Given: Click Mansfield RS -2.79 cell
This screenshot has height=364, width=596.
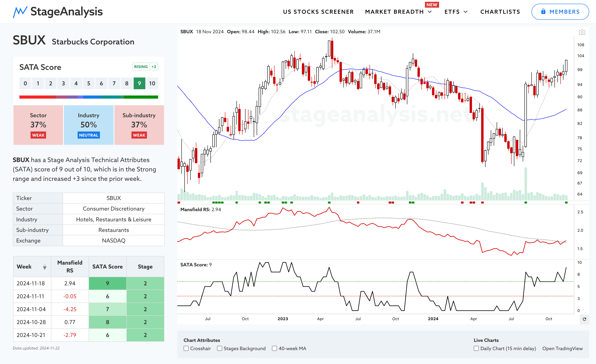Looking at the screenshot, I should pyautogui.click(x=70, y=335).
